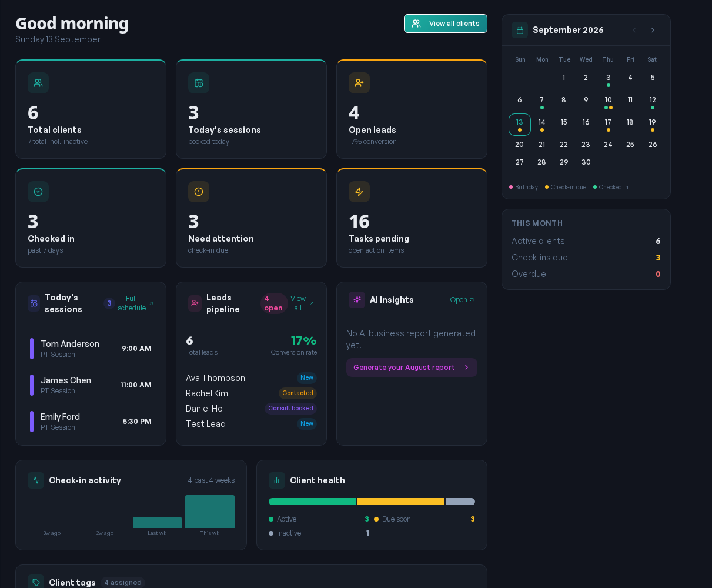The image size is (712, 588).
Task: Click the Client tags tag icon
Action: (36, 582)
